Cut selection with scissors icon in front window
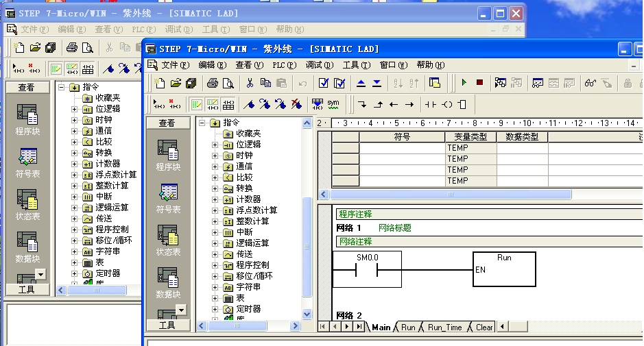644x346 pixels. [x=250, y=84]
